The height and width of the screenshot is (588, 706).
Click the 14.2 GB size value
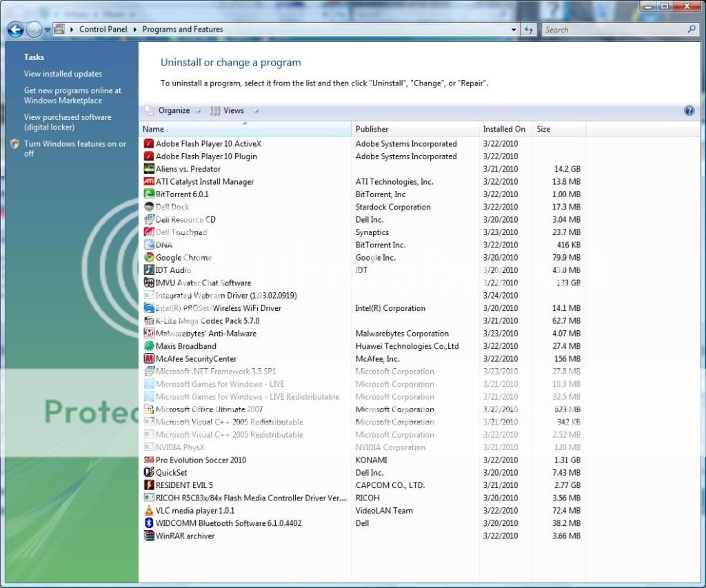click(x=567, y=169)
